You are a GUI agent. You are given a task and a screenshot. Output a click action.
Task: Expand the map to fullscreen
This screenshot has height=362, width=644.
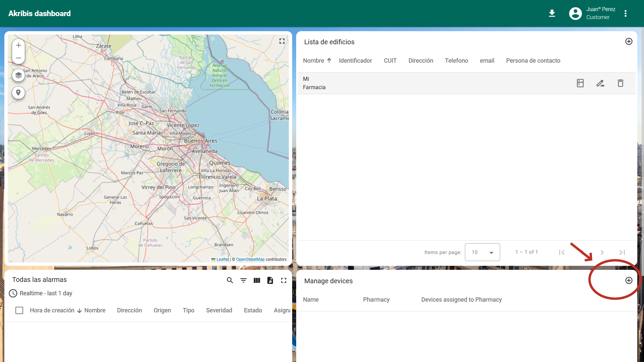pos(282,41)
